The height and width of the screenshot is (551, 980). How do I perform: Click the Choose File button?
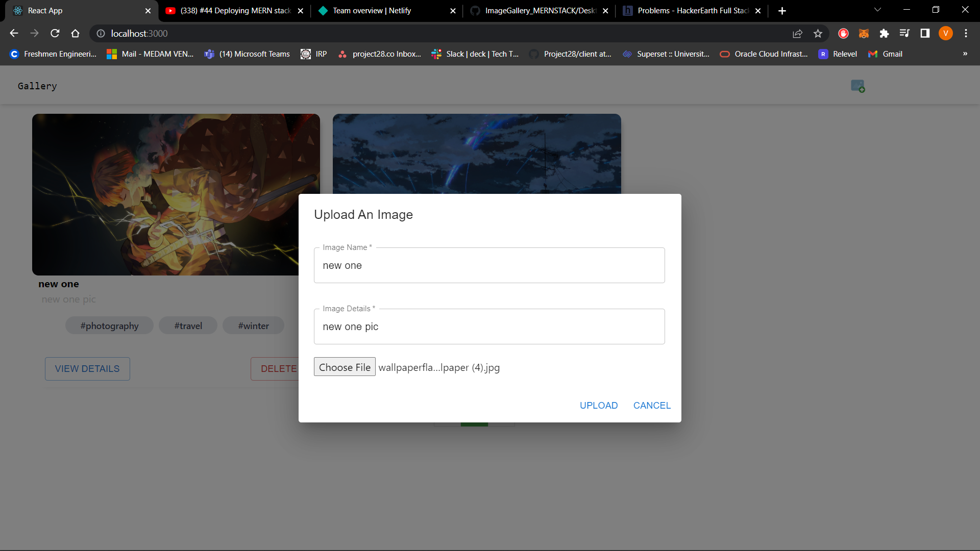coord(345,367)
